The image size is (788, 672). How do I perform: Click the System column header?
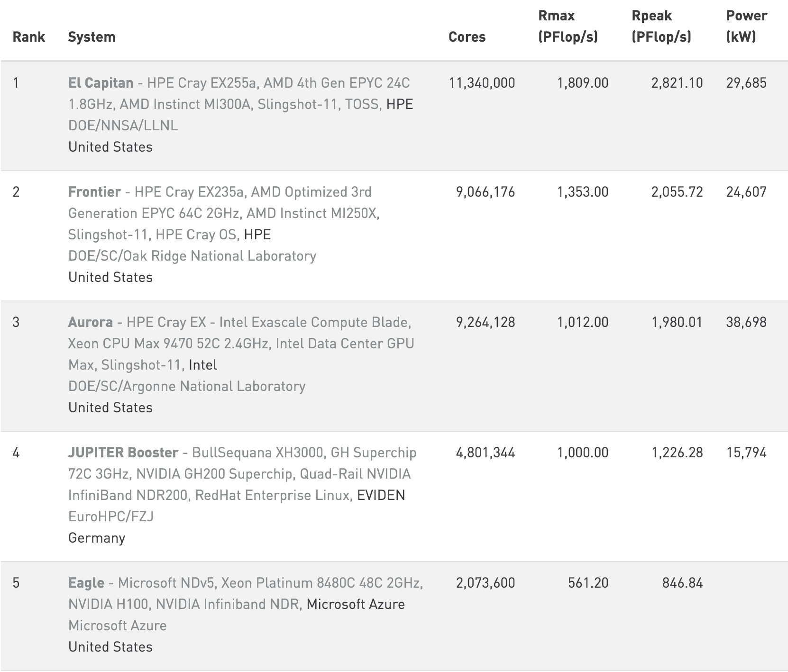92,37
